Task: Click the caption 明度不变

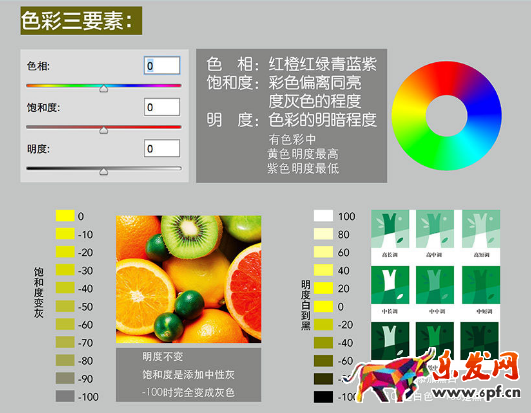Action: point(163,356)
